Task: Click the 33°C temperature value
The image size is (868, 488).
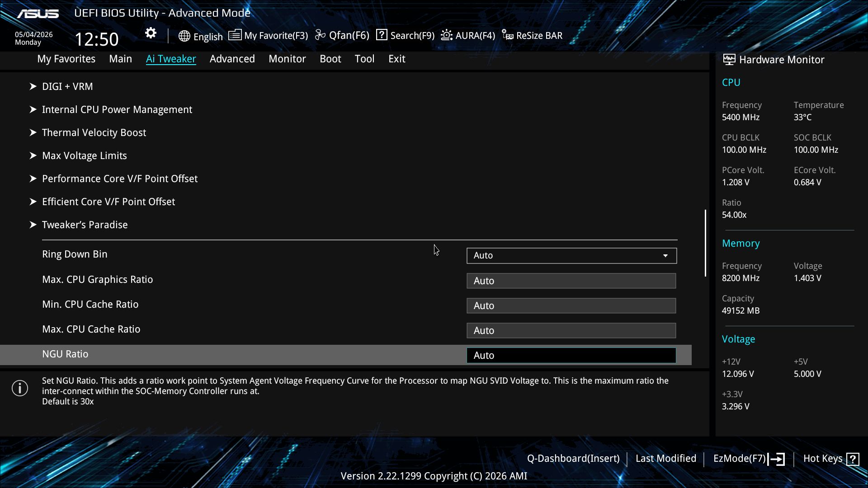Action: pos(803,117)
